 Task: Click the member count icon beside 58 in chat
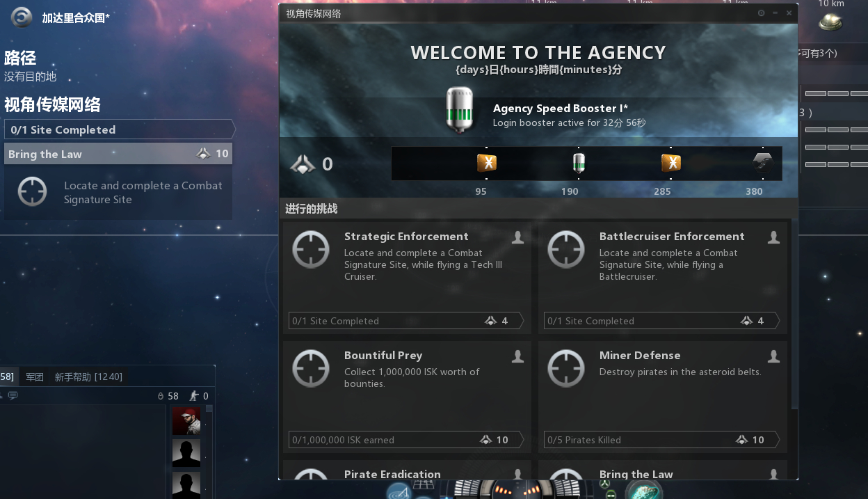point(161,396)
